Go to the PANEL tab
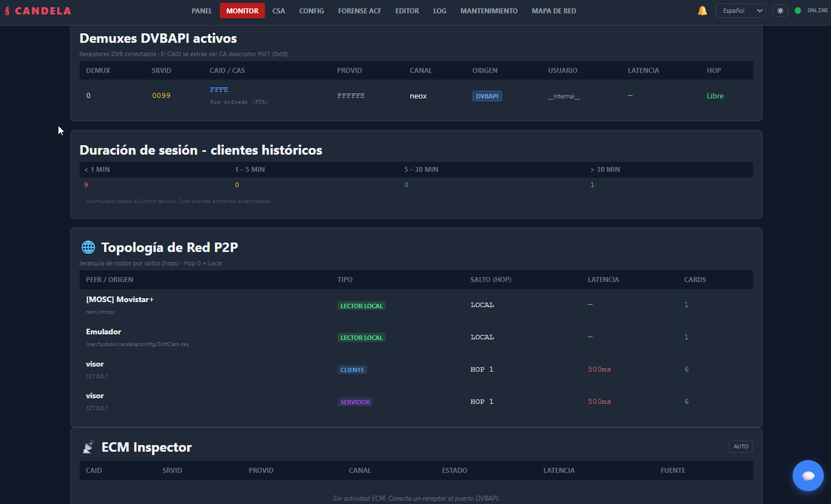 (x=202, y=11)
